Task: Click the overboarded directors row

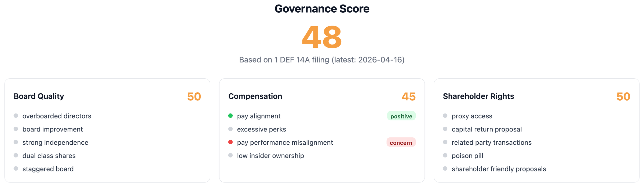Action: 107,116
